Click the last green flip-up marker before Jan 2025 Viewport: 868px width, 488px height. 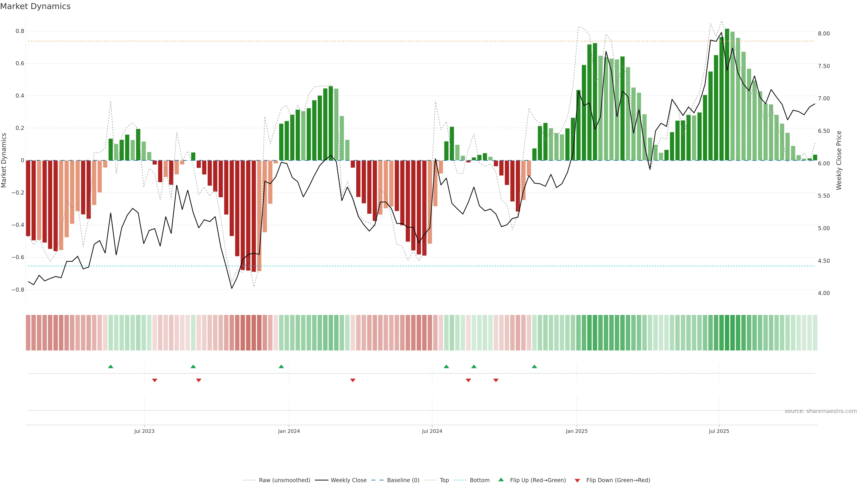534,366
